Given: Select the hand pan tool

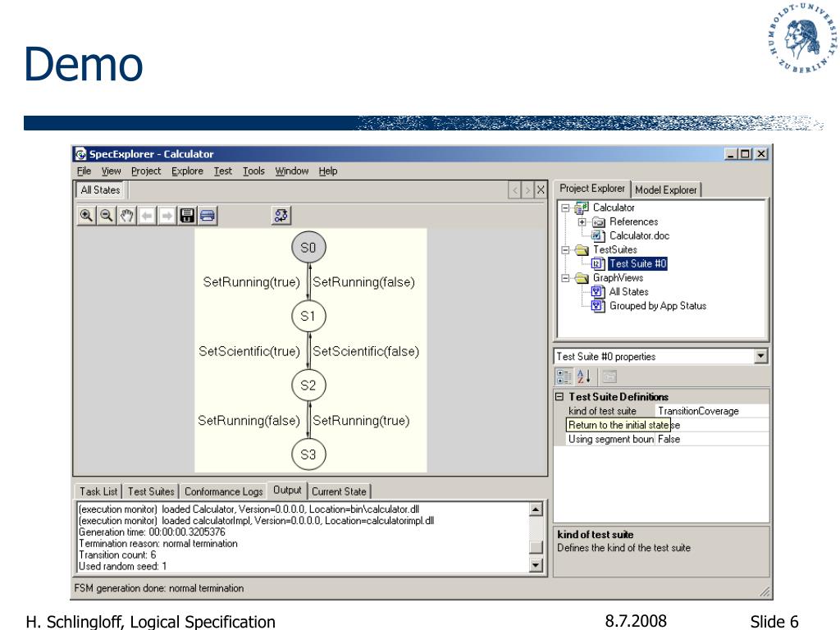Looking at the screenshot, I should pyautogui.click(x=126, y=216).
